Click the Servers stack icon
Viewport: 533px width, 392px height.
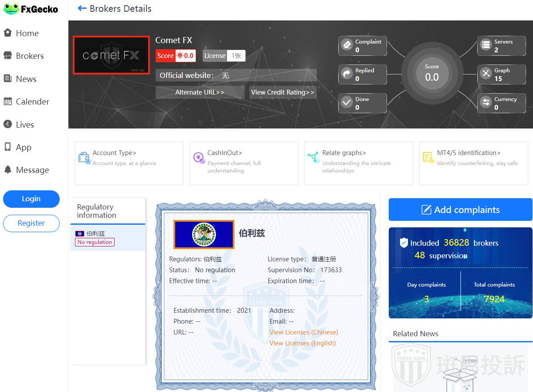point(485,45)
